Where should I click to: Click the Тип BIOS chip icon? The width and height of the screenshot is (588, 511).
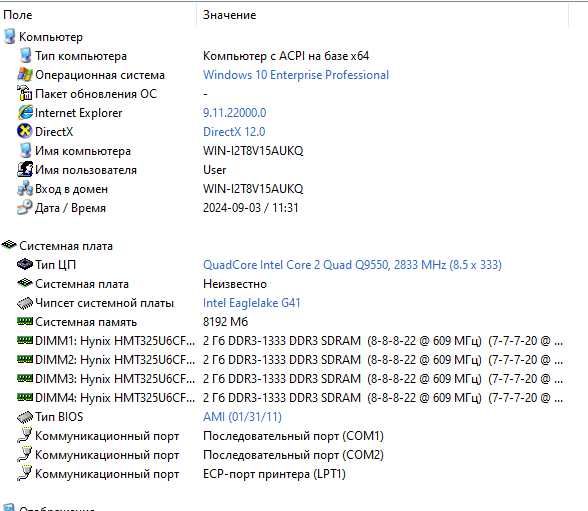pyautogui.click(x=25, y=417)
